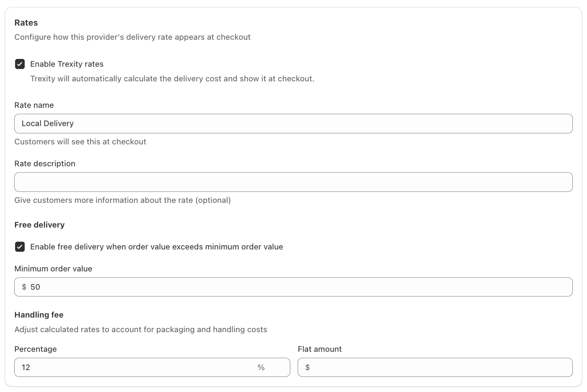The width and height of the screenshot is (587, 392).
Task: Select the handling fee Percentage field
Action: tap(152, 367)
